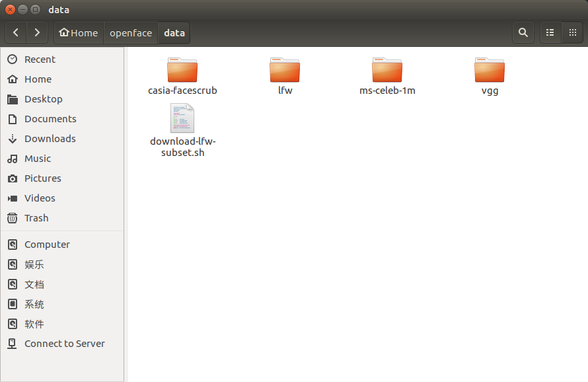
Task: Click the Desktop folder icon in sidebar
Action: (x=13, y=99)
